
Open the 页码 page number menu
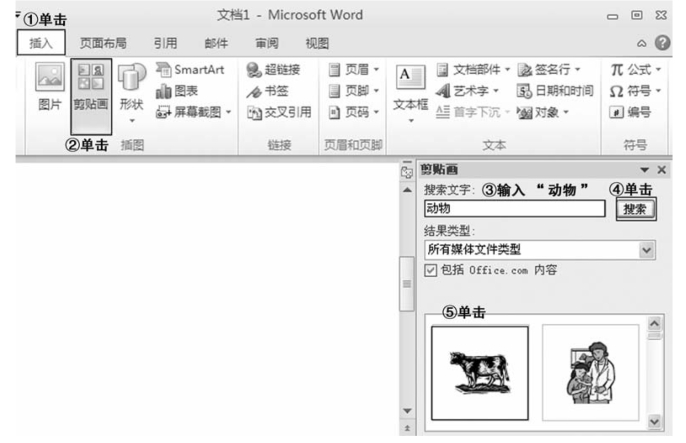point(354,112)
